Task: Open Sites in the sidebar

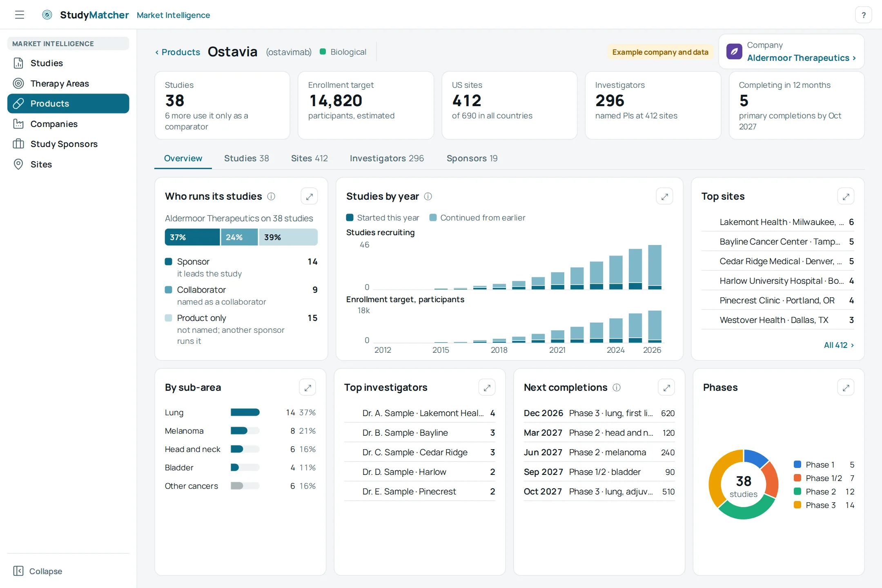Action: point(68,164)
